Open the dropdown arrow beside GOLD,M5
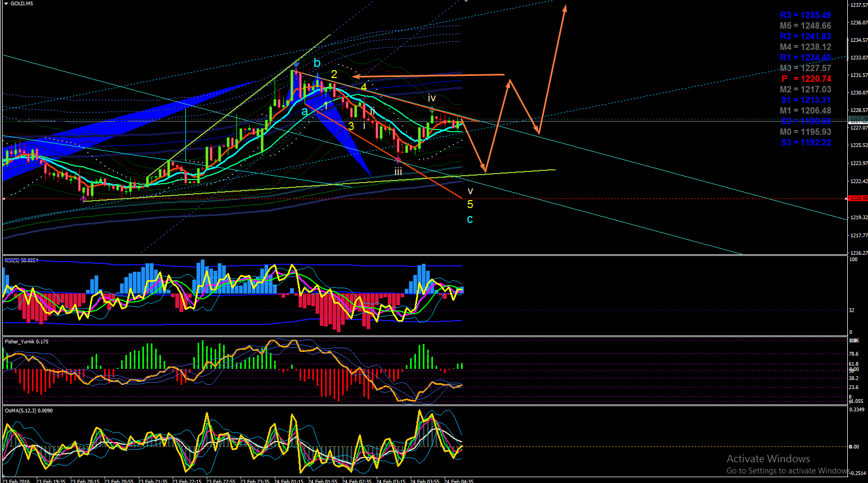This screenshot has width=868, height=483. (x=6, y=4)
